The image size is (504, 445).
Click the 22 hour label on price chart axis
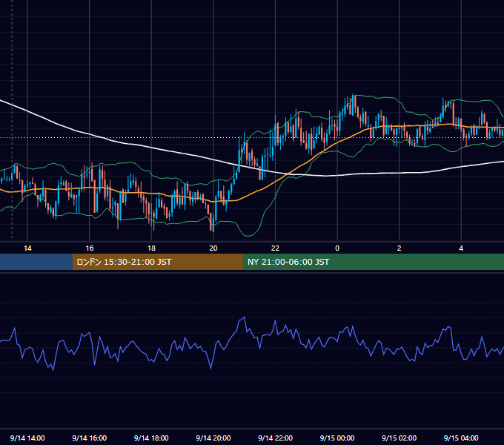coord(275,248)
